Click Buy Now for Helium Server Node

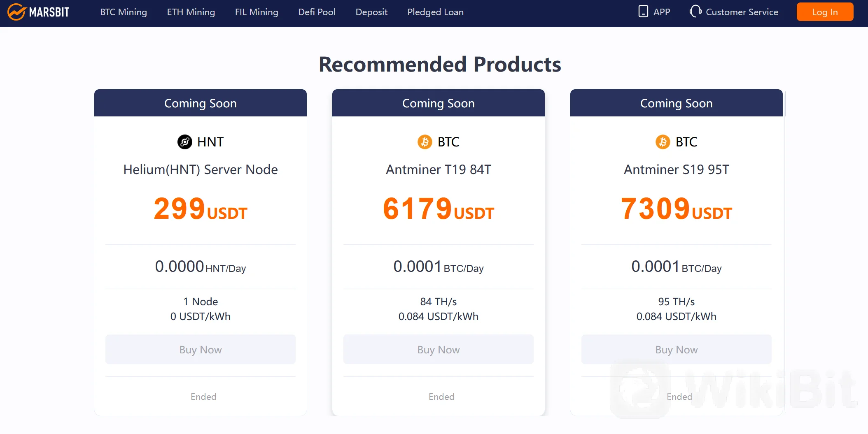coord(201,350)
